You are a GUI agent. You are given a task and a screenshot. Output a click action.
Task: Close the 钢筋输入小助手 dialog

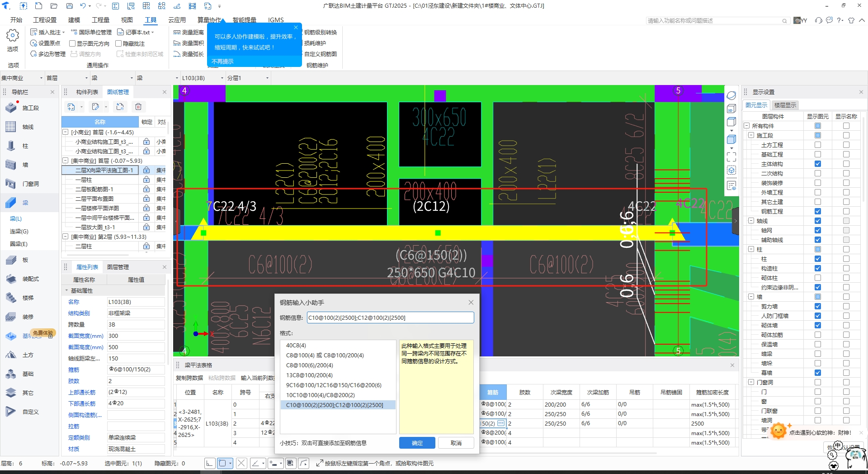[x=471, y=302]
